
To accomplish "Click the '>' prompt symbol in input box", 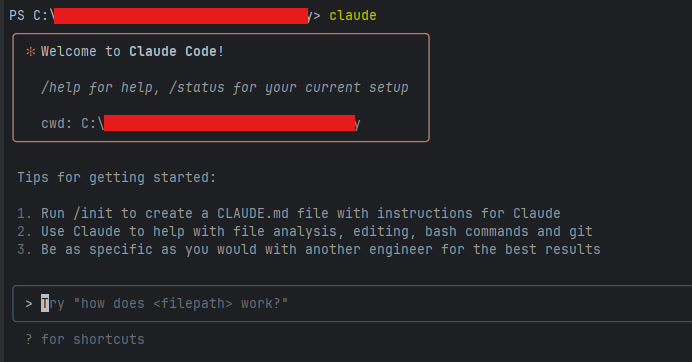I will click(x=29, y=304).
